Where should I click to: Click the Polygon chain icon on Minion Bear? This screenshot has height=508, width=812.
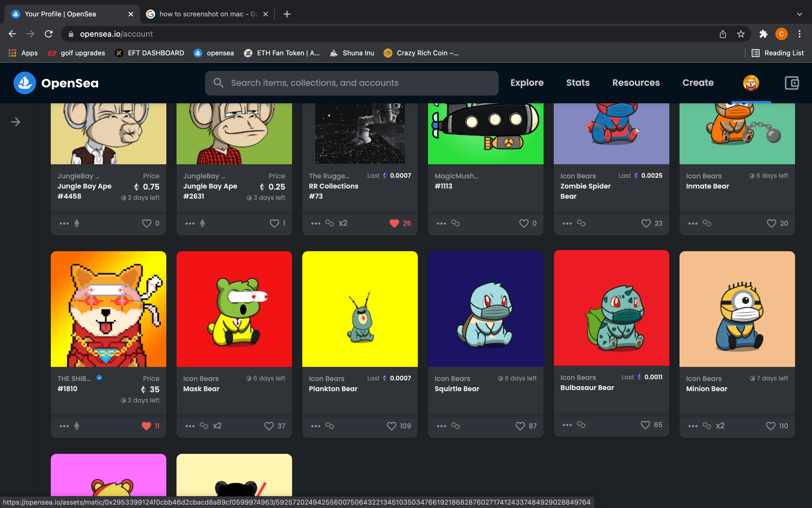[707, 426]
